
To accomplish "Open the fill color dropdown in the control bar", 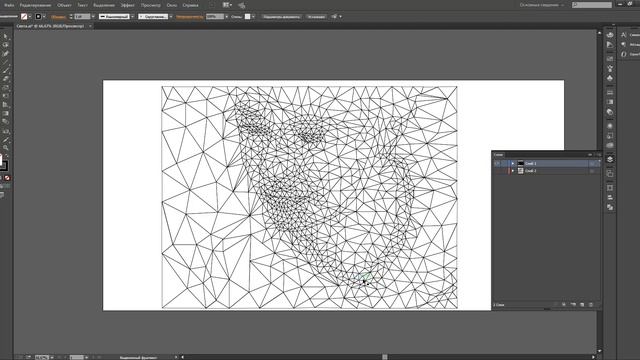I will pos(30,17).
